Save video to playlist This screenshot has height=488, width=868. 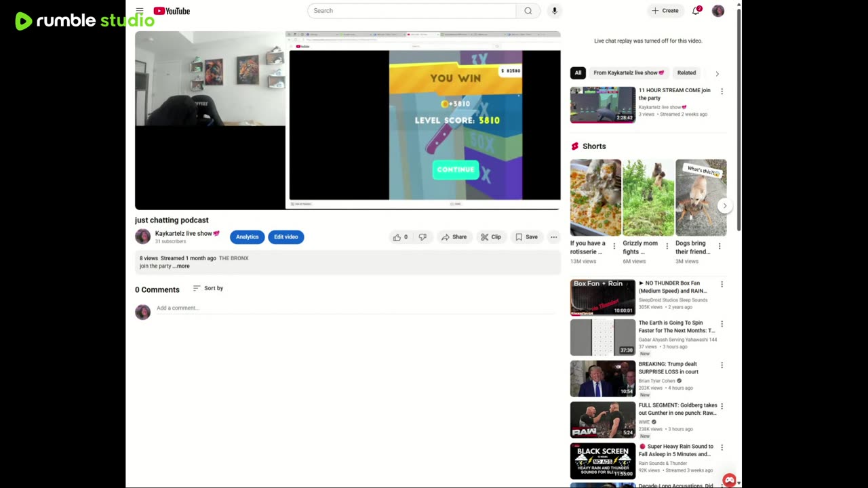[526, 237]
